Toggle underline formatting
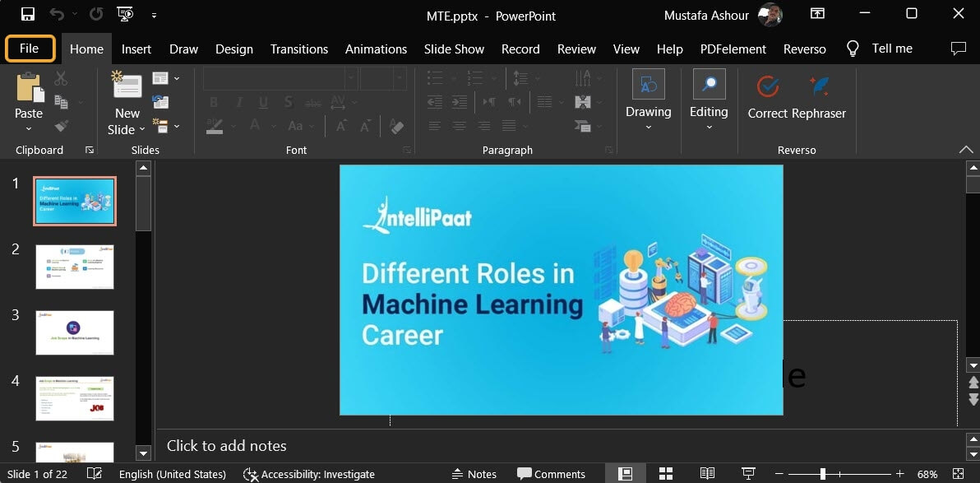The height and width of the screenshot is (483, 980). [x=263, y=102]
